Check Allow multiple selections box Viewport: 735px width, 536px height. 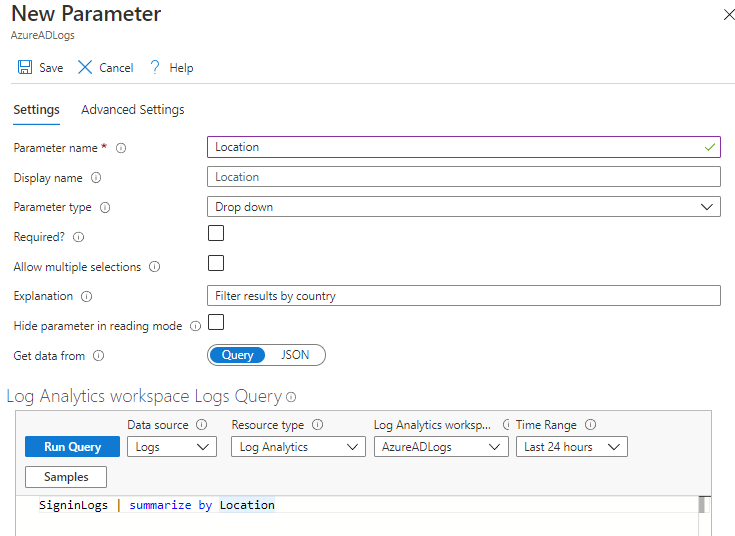point(216,264)
